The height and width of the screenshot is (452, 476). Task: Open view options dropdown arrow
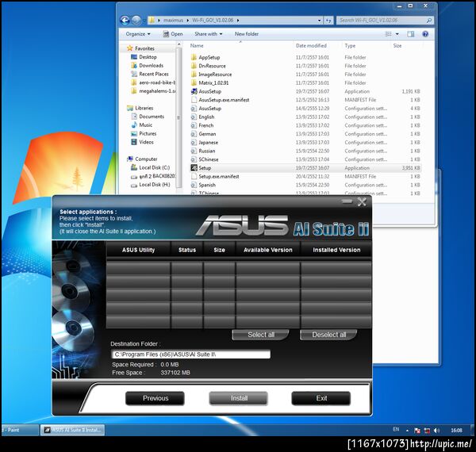[x=397, y=34]
